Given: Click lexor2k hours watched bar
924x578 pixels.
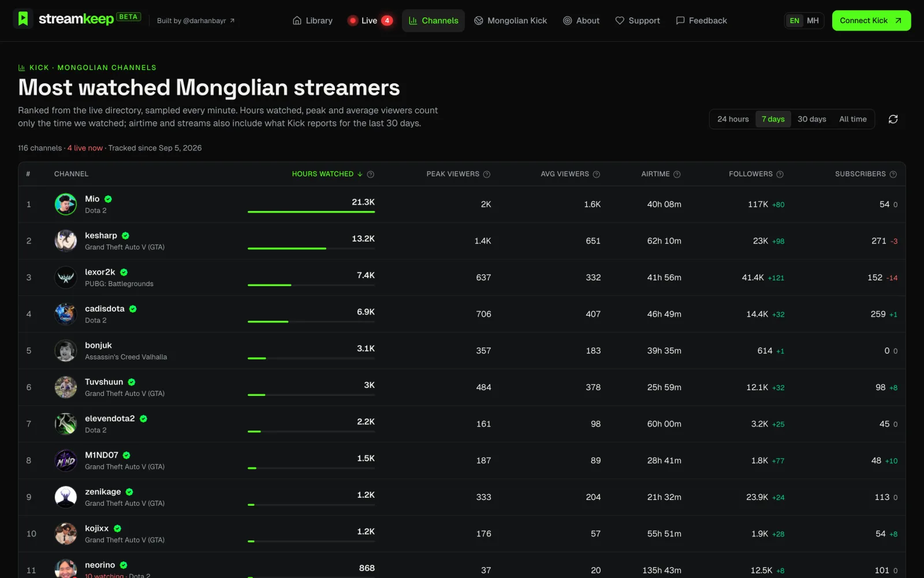Looking at the screenshot, I should 311,285.
